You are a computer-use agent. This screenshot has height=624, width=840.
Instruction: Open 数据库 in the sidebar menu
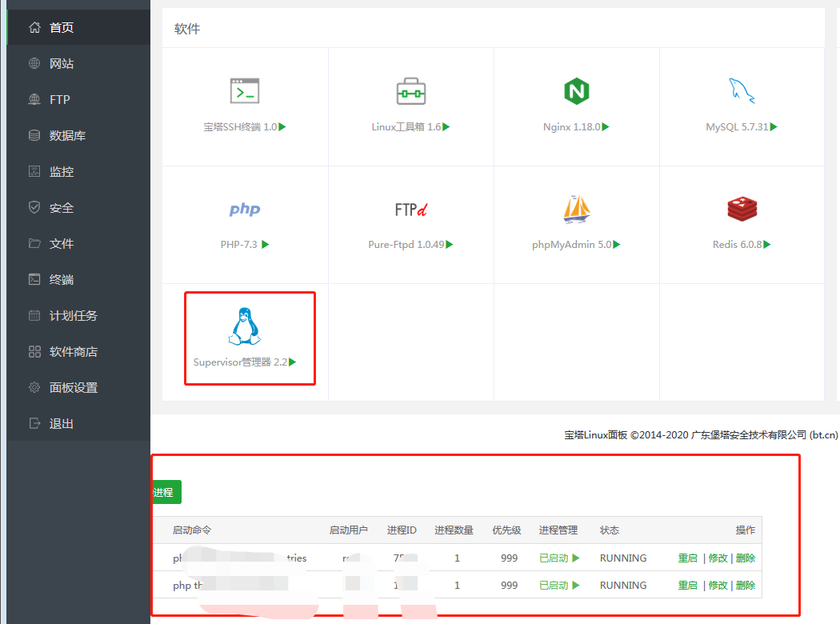click(67, 136)
